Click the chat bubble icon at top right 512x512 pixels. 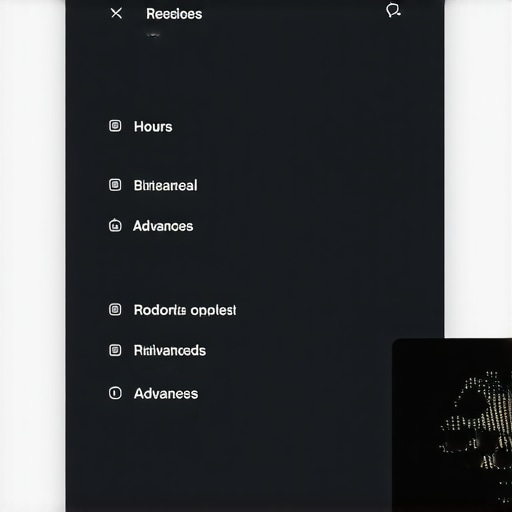(393, 10)
